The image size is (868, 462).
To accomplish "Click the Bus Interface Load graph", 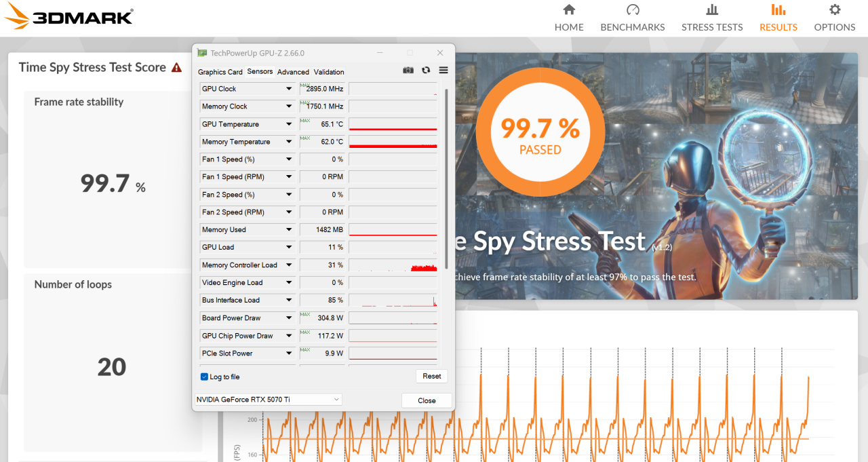I will (393, 301).
